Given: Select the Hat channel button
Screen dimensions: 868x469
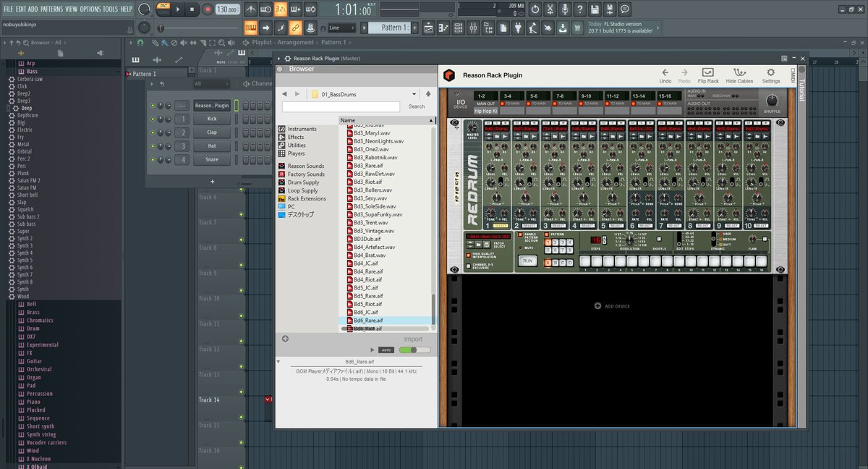Looking at the screenshot, I should point(211,146).
